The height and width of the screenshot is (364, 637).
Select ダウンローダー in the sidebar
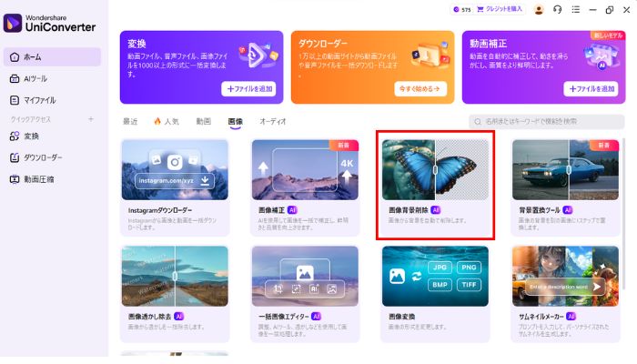[52, 157]
